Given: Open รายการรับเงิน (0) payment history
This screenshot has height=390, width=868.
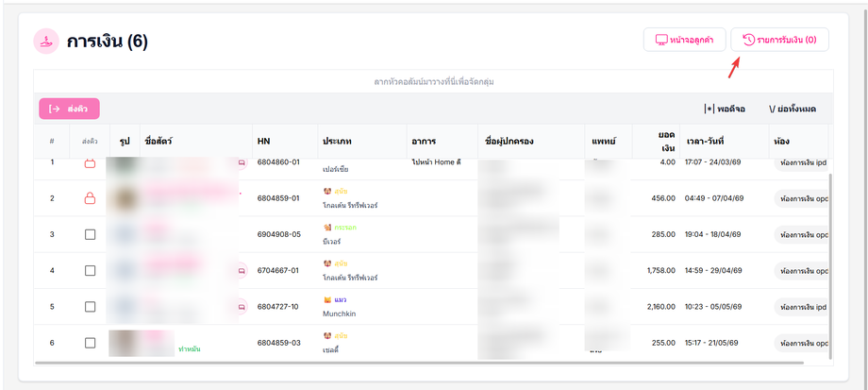Looking at the screenshot, I should [x=779, y=40].
